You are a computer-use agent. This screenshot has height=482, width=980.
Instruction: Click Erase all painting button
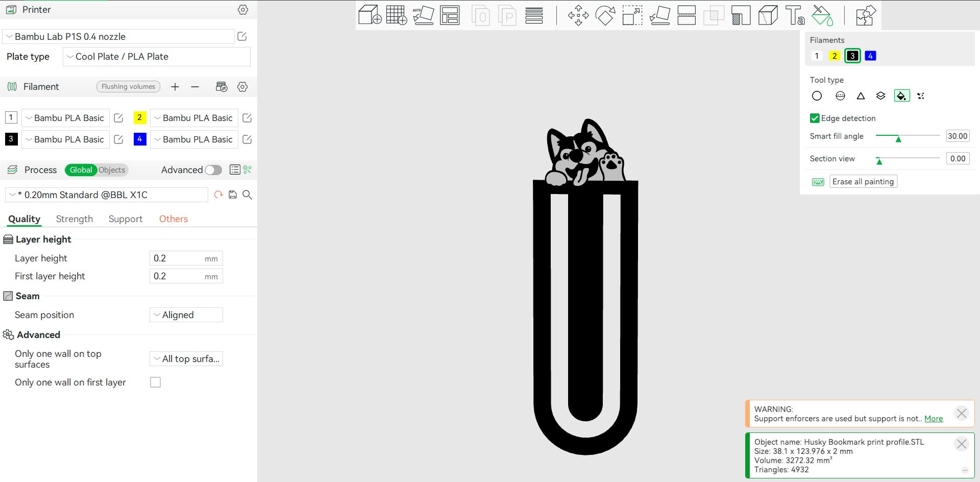[x=863, y=182]
